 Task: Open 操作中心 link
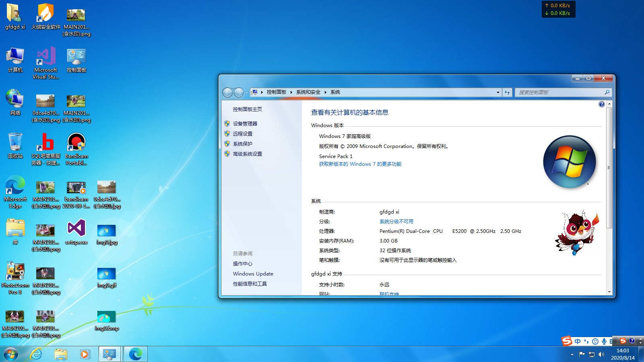click(x=242, y=263)
